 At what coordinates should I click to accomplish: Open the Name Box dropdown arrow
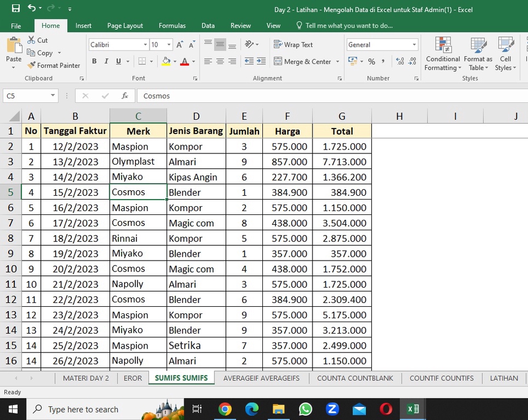click(x=53, y=96)
